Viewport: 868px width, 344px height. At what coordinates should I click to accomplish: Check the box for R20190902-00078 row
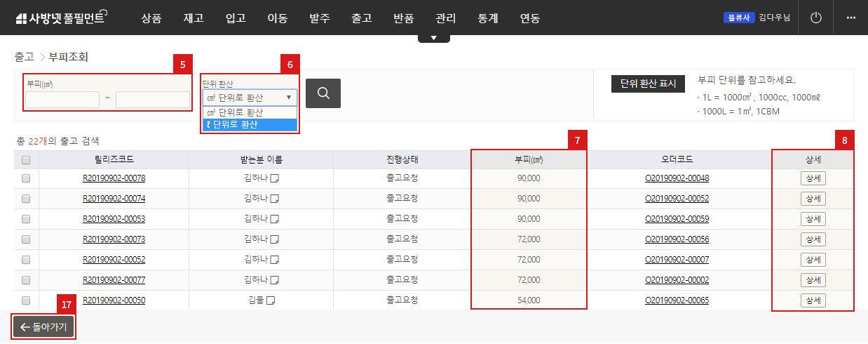pyautogui.click(x=26, y=178)
